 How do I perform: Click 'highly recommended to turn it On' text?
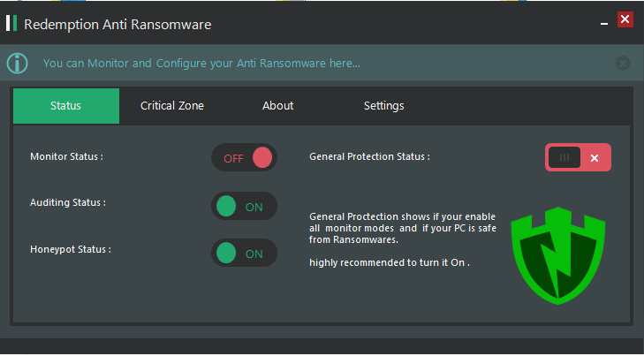pyautogui.click(x=390, y=262)
